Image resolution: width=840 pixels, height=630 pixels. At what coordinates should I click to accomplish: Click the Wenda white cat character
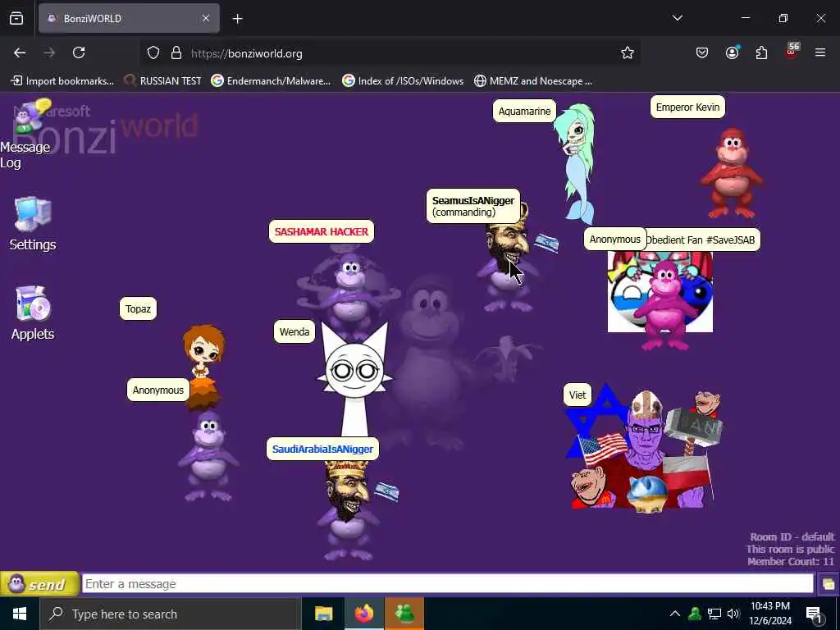[354, 379]
